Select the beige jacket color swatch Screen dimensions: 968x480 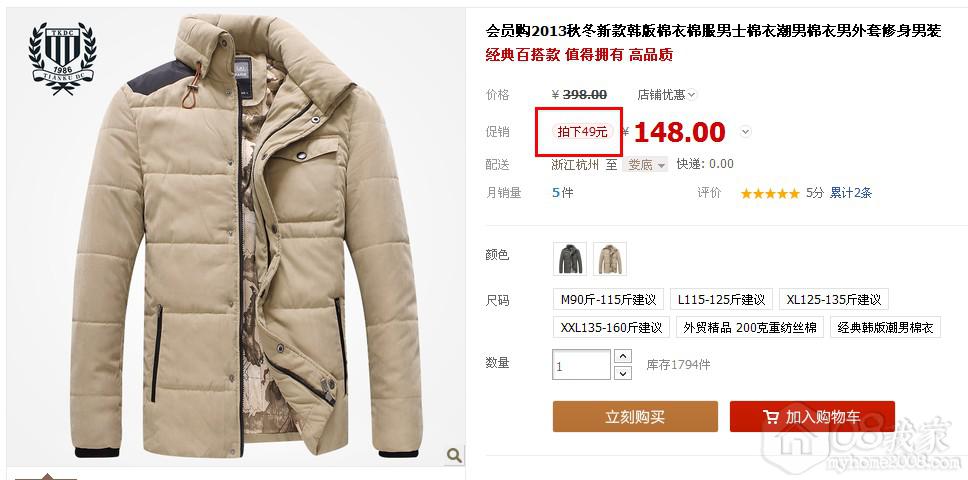(610, 259)
